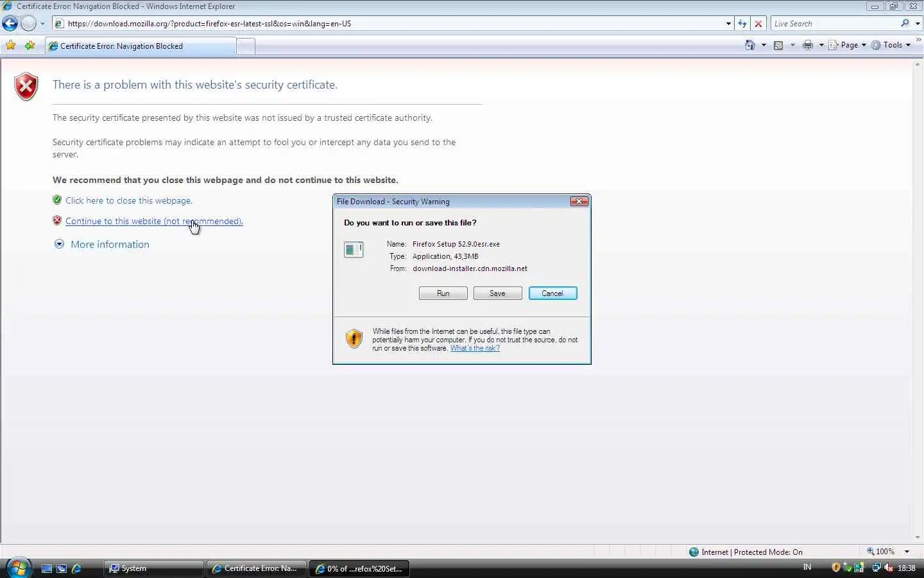Open the address bar history dropdown
This screenshot has height=578, width=924.
(728, 24)
